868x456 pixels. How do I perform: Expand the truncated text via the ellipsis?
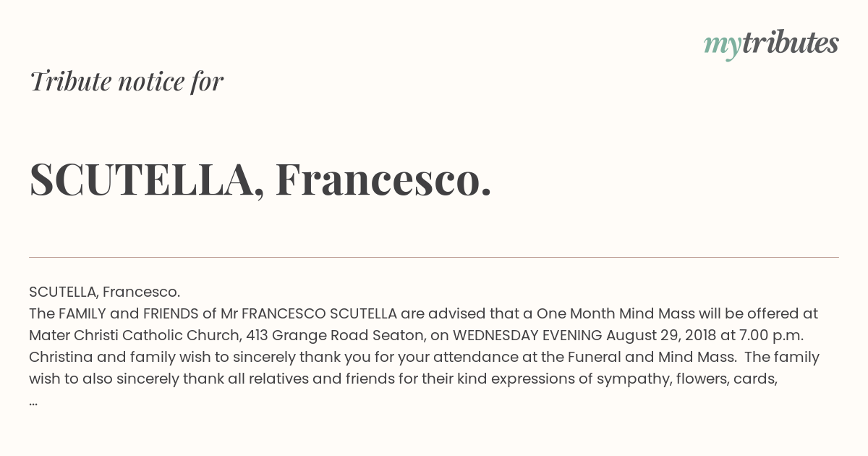tap(33, 402)
